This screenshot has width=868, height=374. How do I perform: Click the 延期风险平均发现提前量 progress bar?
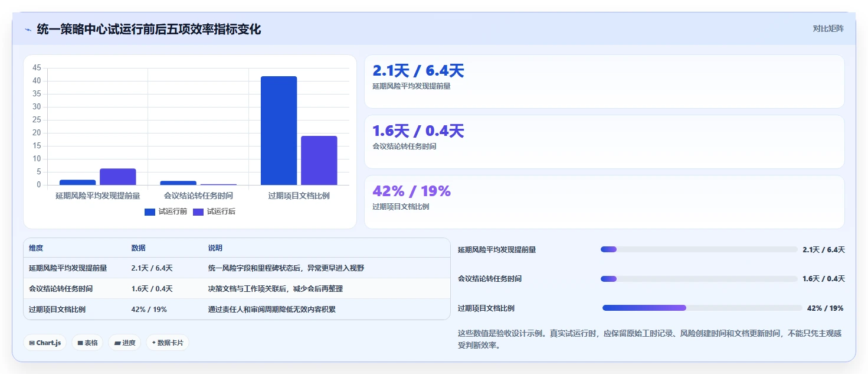(x=699, y=249)
